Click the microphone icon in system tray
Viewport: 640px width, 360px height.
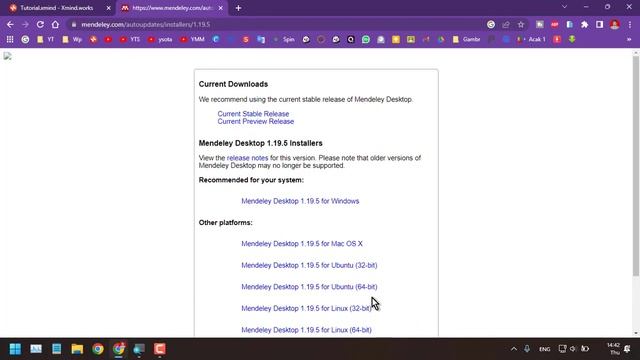coord(527,349)
